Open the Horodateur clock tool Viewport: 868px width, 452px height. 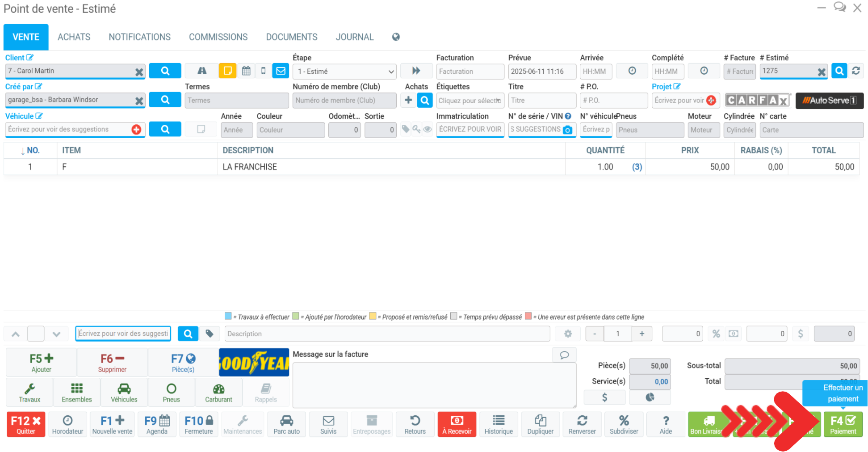[67, 424]
